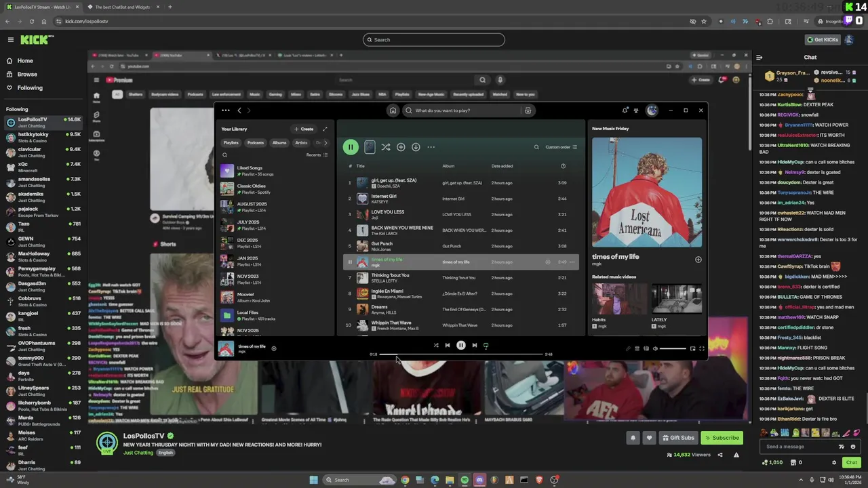Show more library filter chips arrow
The height and width of the screenshot is (488, 868).
pos(325,142)
